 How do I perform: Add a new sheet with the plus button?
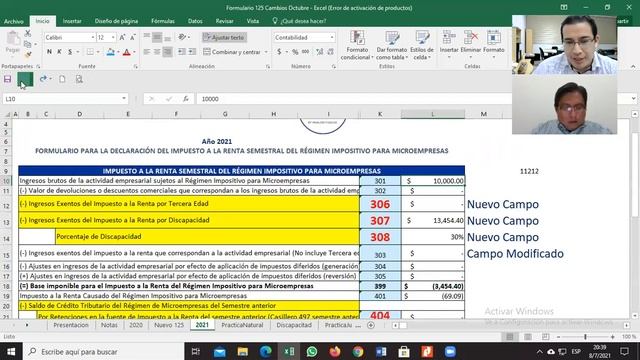pyautogui.click(x=371, y=325)
